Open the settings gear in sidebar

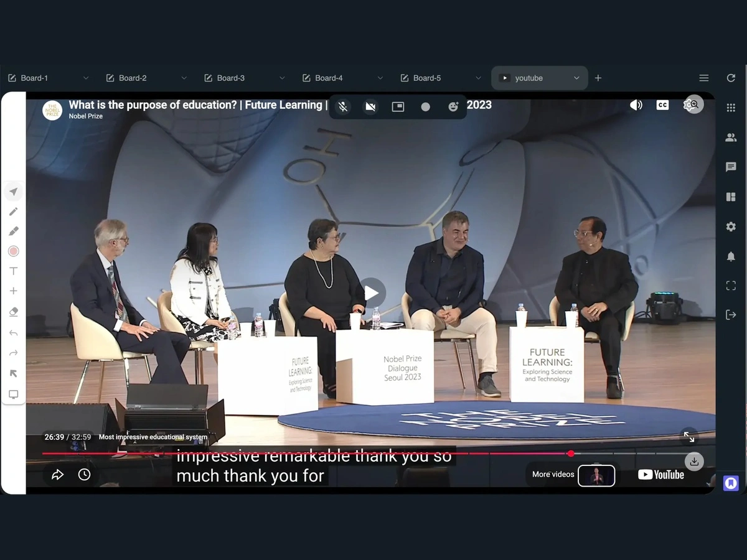click(731, 226)
